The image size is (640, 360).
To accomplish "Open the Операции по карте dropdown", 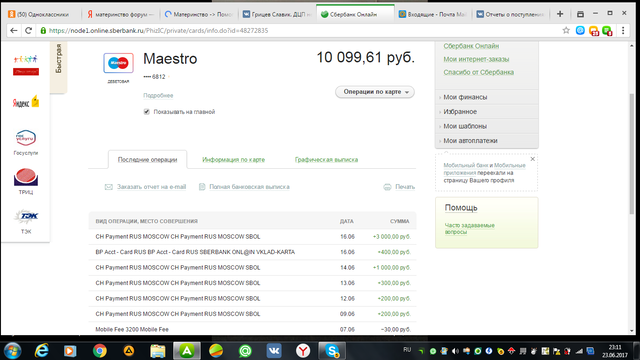I will point(375,92).
